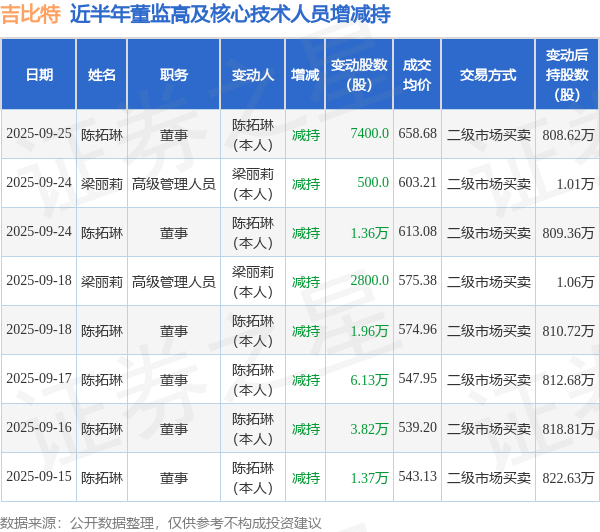This screenshot has height=532, width=600.
Task: Click share change value 6.13万
Action: point(370,380)
